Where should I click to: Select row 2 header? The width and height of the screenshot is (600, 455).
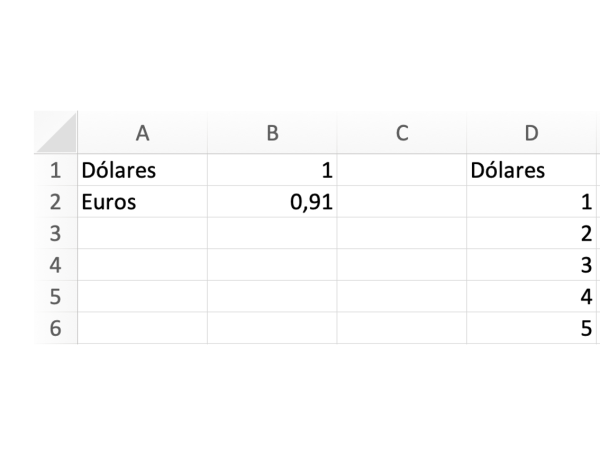click(55, 202)
